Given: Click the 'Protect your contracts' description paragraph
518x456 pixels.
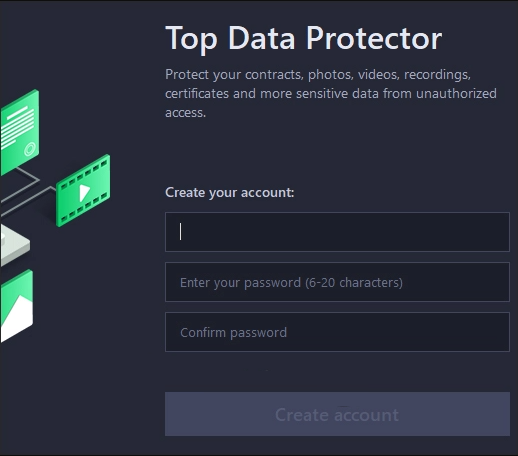Looking at the screenshot, I should pos(331,93).
